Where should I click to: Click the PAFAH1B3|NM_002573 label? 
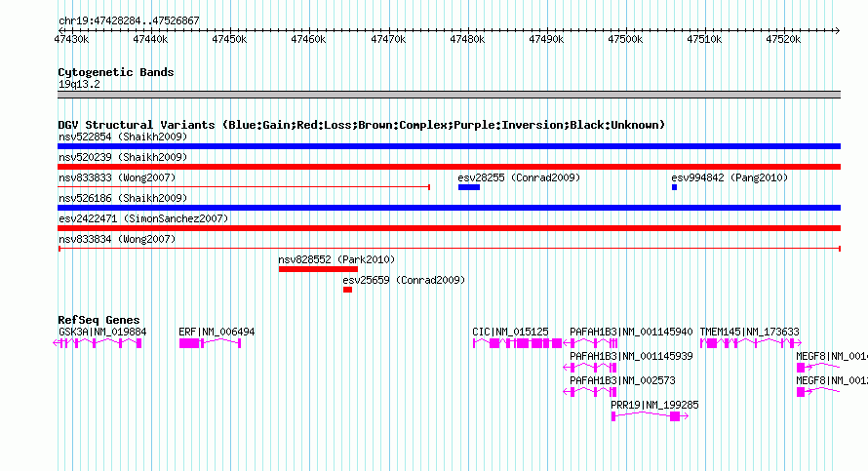623,380
